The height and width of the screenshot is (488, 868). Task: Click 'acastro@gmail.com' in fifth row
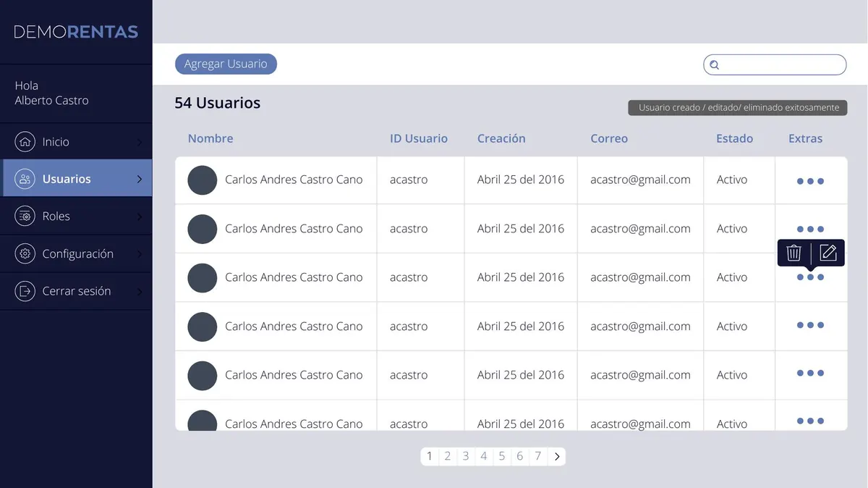[x=640, y=375]
